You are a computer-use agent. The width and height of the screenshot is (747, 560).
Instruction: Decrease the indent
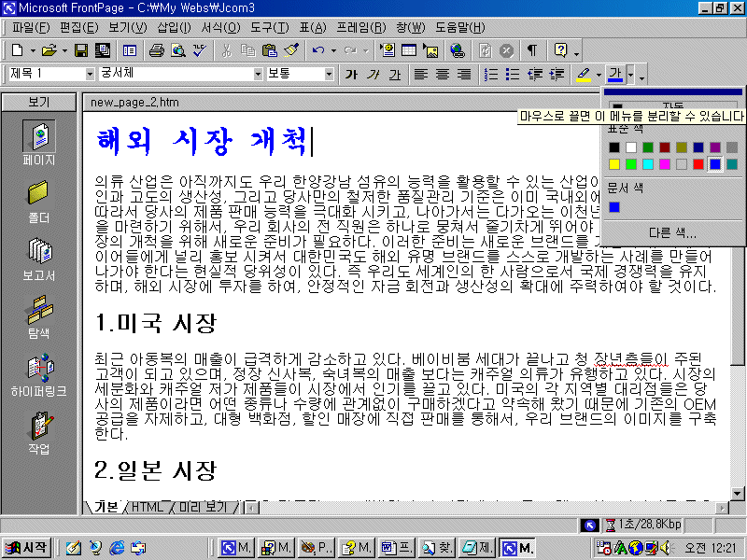pyautogui.click(x=534, y=75)
